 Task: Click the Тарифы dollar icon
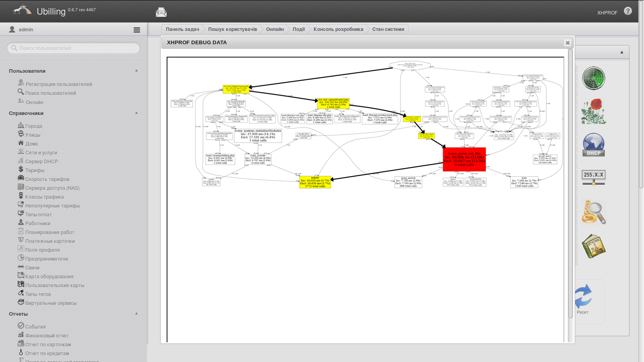click(21, 169)
